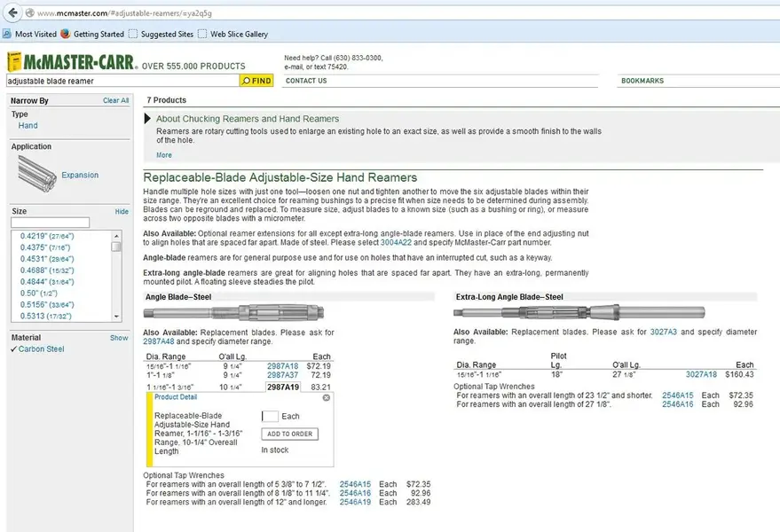
Task: Open extra-long reamer part 3027A18
Action: [701, 374]
